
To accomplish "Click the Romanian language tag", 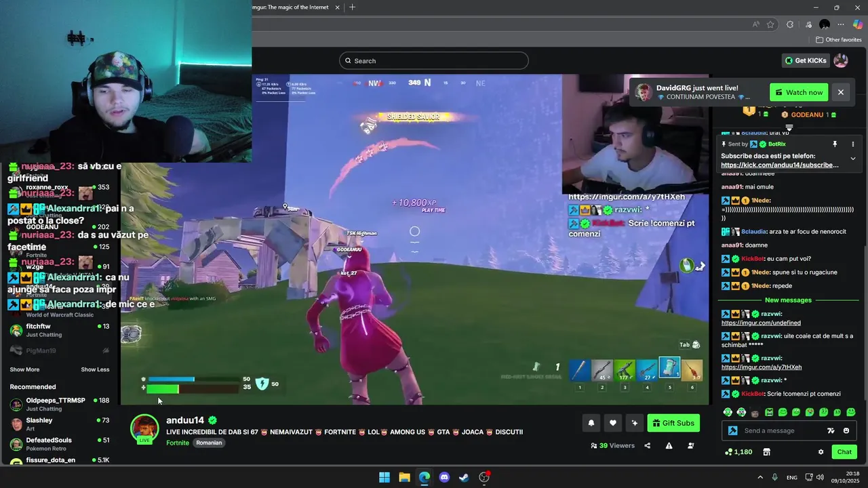I will [209, 443].
